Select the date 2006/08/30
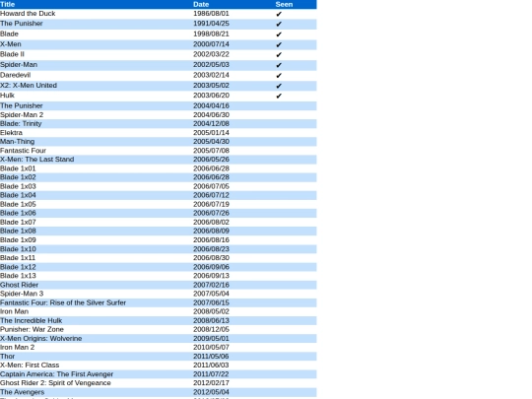This screenshot has width=532, height=399. click(x=211, y=258)
